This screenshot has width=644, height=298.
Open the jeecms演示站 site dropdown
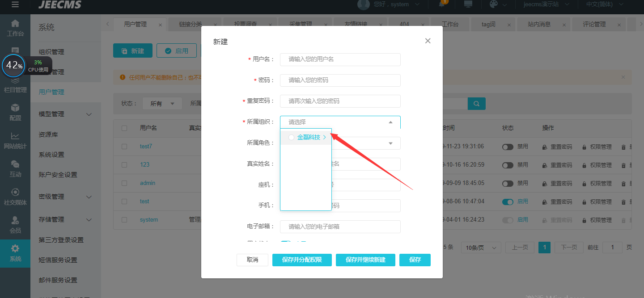(x=547, y=4)
